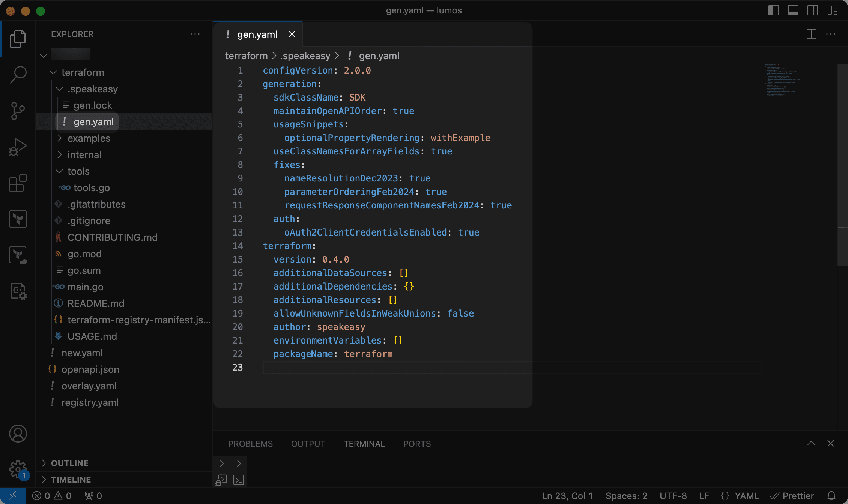Screen dimensions: 848x504
Task: Switch to the PROBLEMS tab in panel
Action: tap(250, 443)
